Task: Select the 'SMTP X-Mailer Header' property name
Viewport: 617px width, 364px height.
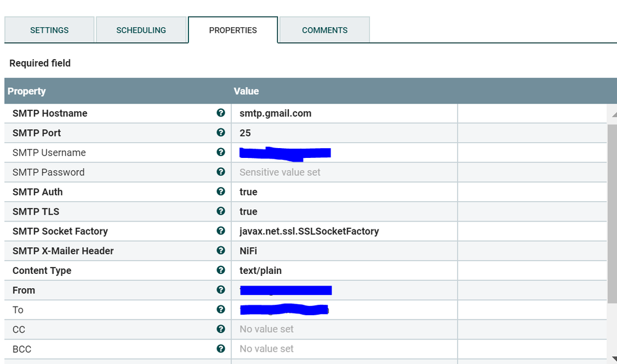Action: click(63, 251)
